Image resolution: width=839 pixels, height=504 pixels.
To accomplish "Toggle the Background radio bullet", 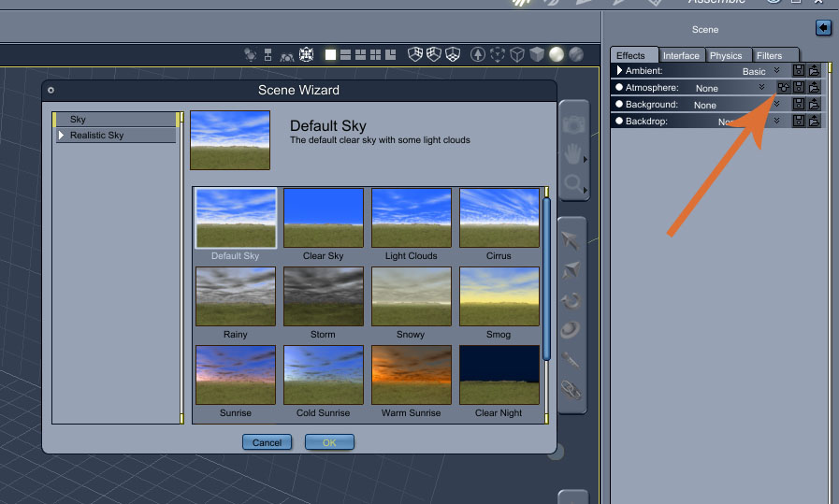I will pyautogui.click(x=619, y=104).
